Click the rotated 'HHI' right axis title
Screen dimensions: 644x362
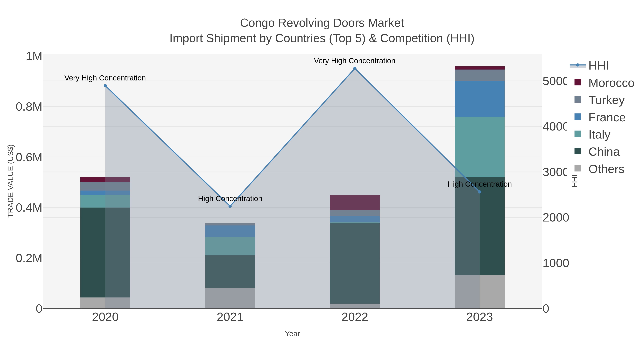pos(575,181)
